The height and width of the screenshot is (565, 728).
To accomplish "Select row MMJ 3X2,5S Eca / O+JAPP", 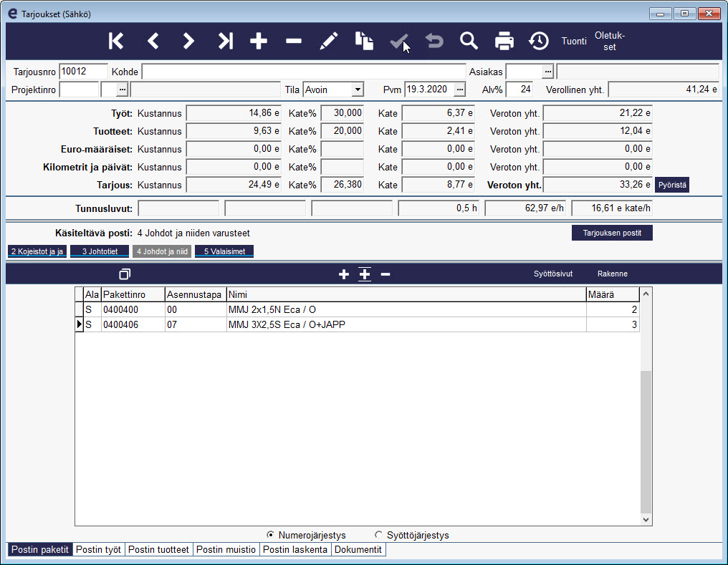I will [x=358, y=324].
